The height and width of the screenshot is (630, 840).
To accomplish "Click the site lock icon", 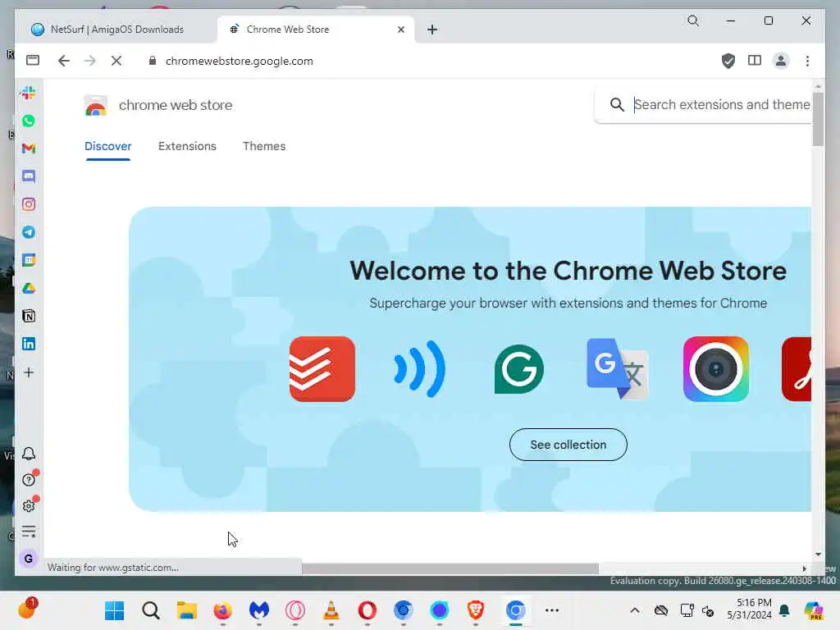I will (x=152, y=61).
